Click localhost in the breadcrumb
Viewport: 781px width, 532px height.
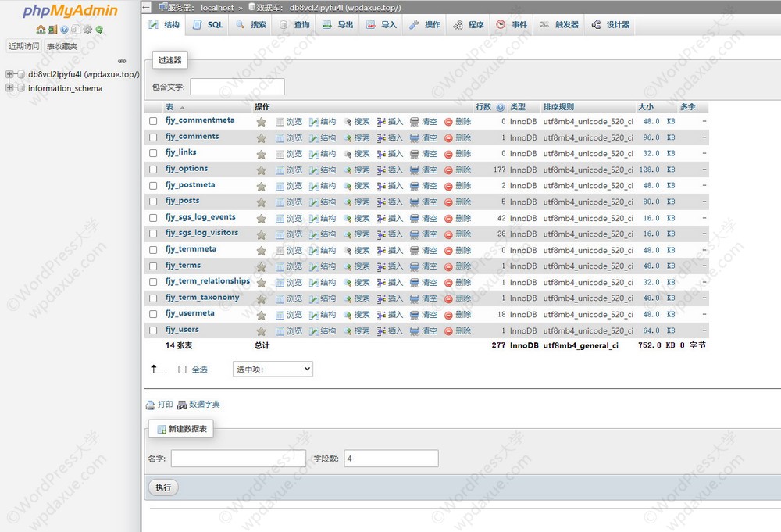click(217, 8)
